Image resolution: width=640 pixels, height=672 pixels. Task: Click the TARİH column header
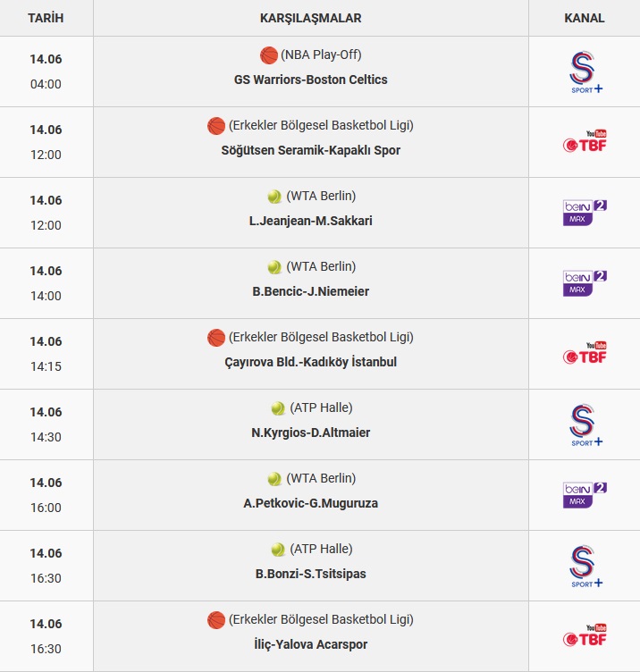point(46,18)
